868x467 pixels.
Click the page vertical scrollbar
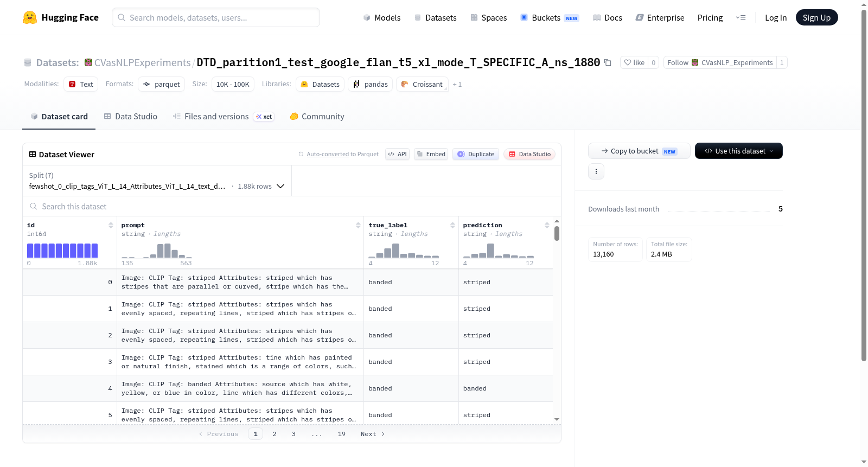(x=864, y=184)
